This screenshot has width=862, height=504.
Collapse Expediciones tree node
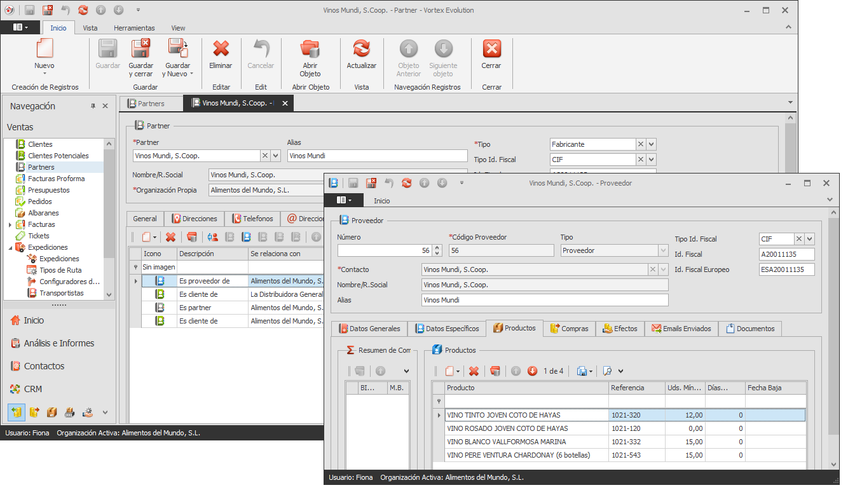tap(10, 247)
